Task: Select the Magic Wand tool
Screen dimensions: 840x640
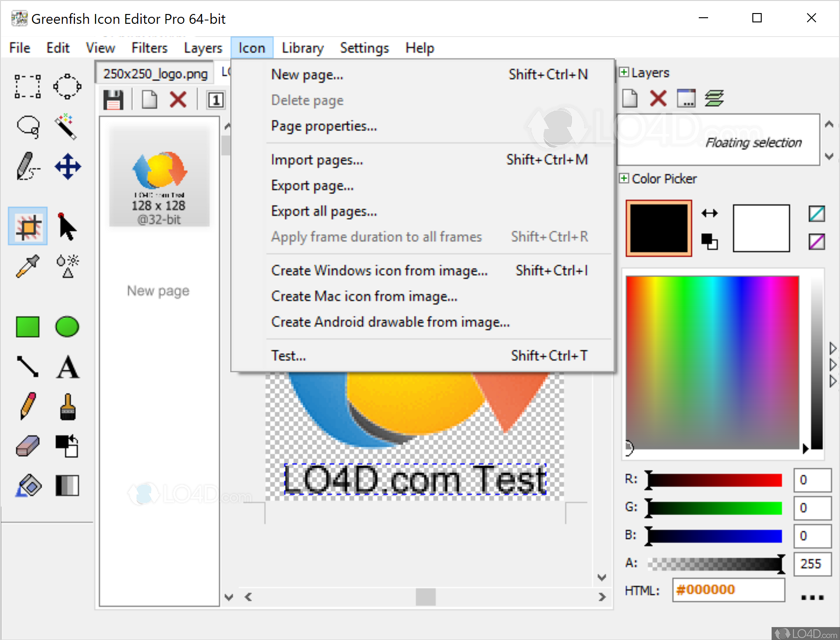Action: click(67, 127)
